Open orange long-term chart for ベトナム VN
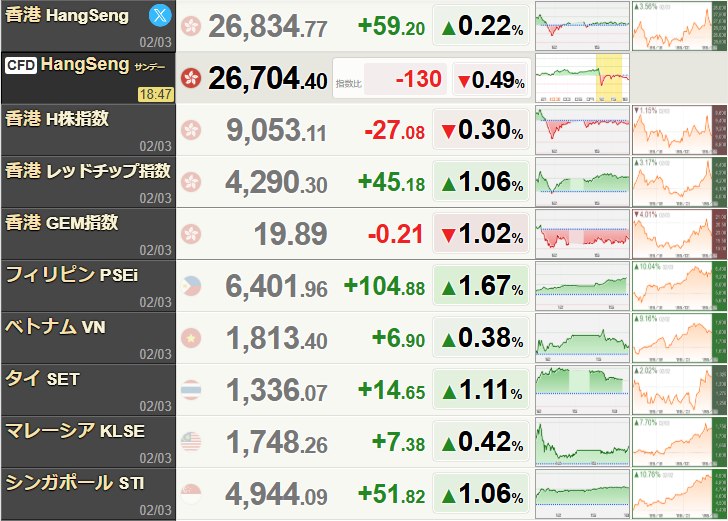Screen dimensions: 728x521 click(x=679, y=338)
